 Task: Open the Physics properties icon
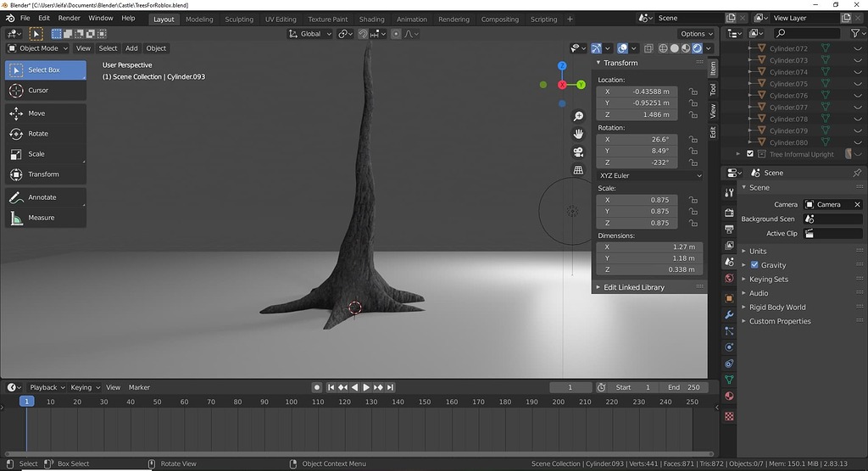pos(729,347)
